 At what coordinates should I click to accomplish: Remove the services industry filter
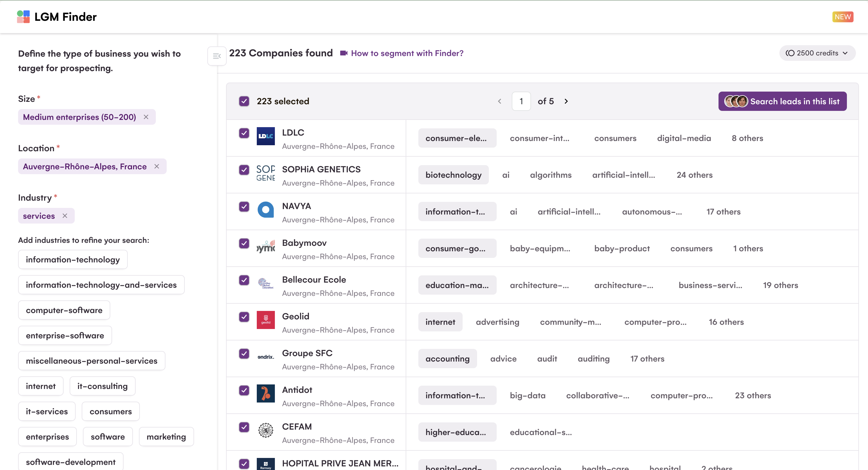[x=65, y=216]
